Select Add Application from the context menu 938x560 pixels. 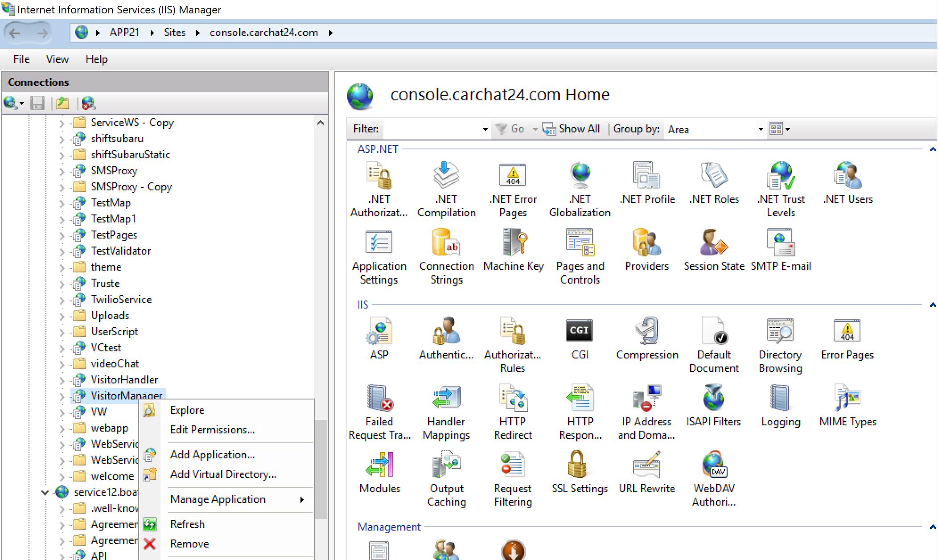click(212, 454)
